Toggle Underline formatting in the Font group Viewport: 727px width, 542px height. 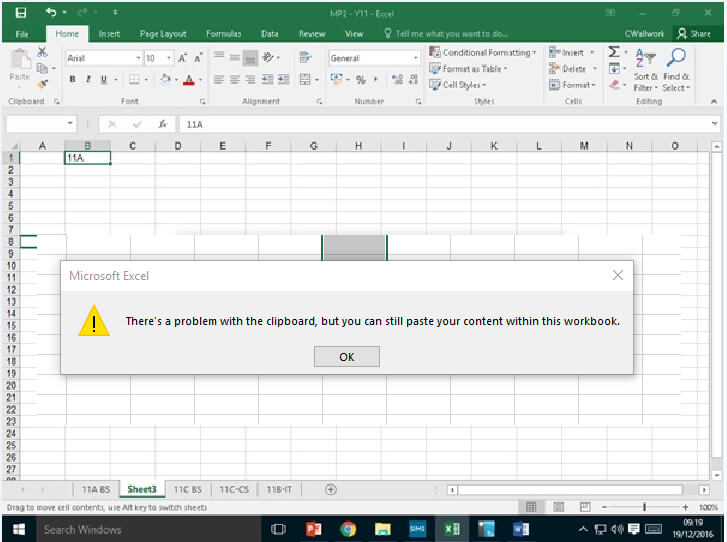click(x=102, y=79)
